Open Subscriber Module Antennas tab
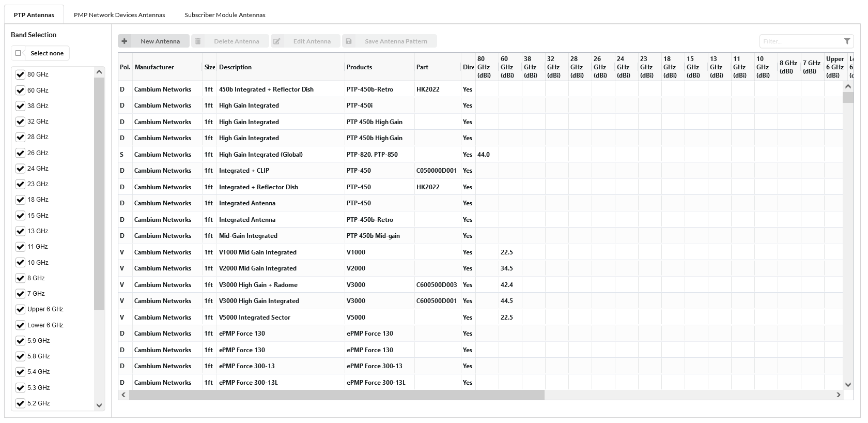This screenshot has height=423, width=868. (225, 15)
